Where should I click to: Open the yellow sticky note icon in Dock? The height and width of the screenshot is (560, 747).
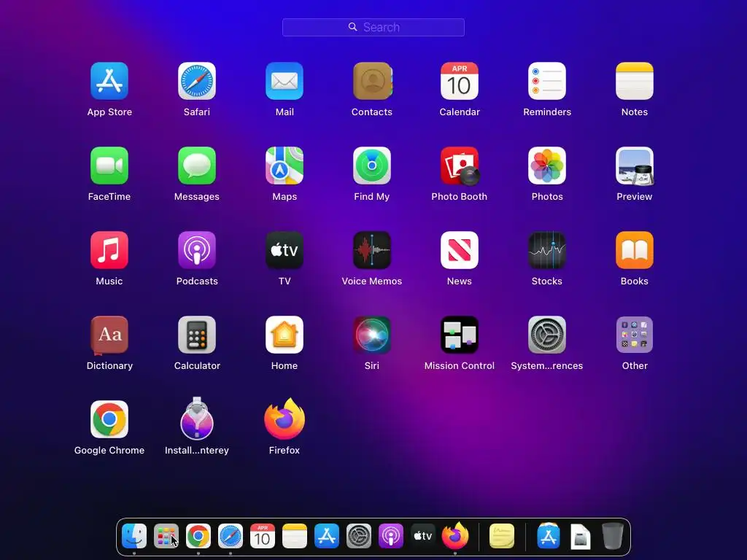502,536
